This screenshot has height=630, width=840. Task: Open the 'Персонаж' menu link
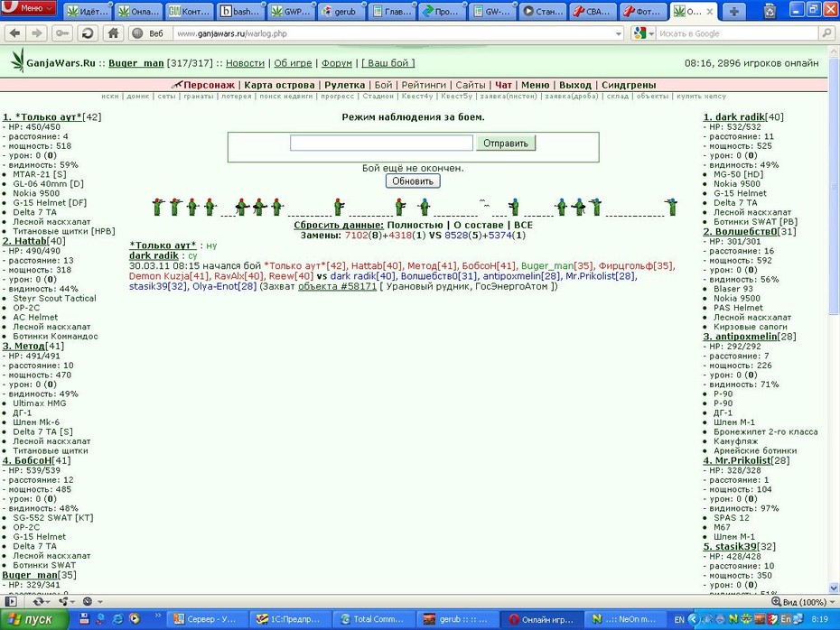(209, 85)
